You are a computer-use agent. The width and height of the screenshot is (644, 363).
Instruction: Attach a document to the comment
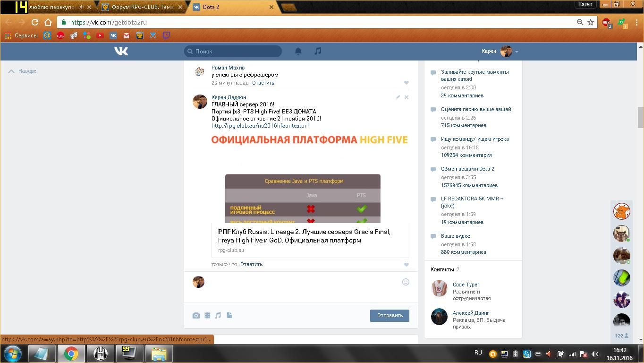[229, 315]
